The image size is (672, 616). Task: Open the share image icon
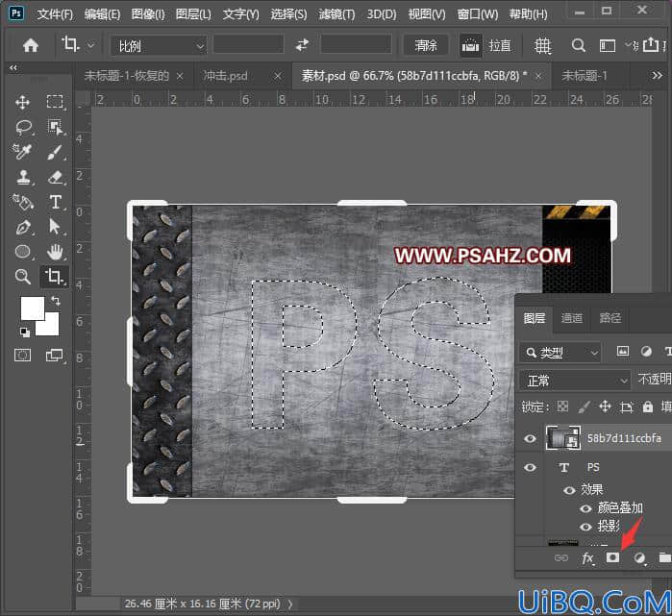(651, 44)
